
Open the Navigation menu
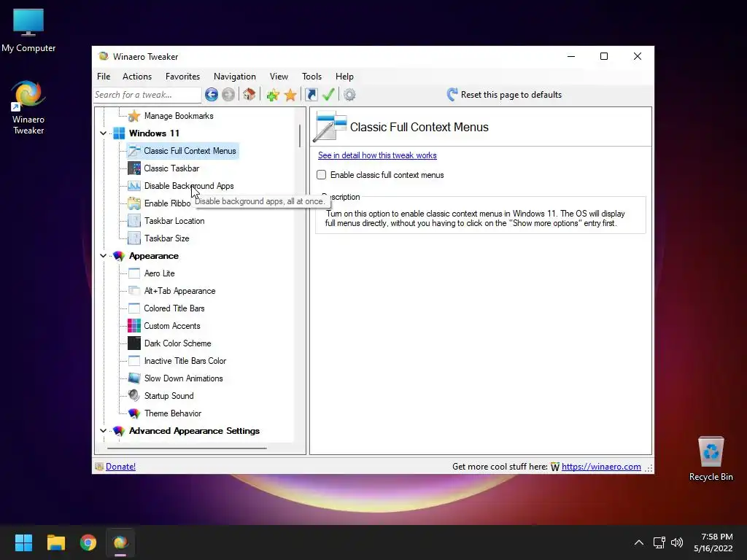pyautogui.click(x=235, y=76)
